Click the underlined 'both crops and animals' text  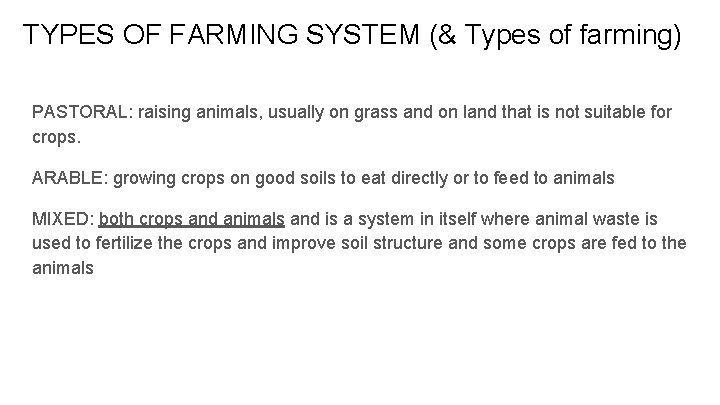point(192,219)
